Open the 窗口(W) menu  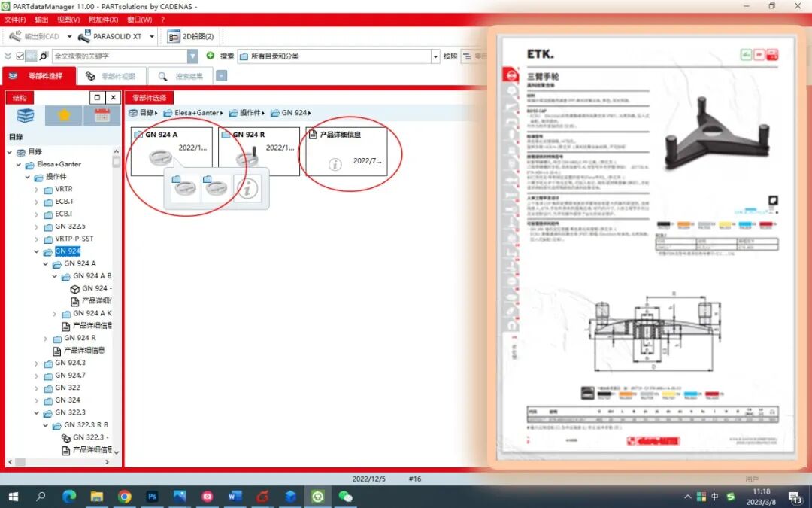(x=139, y=20)
